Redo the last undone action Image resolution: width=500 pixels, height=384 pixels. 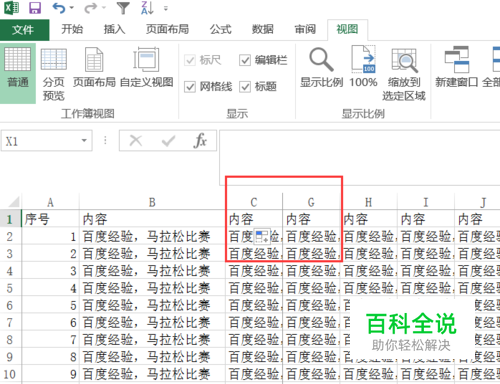pyautogui.click(x=90, y=8)
